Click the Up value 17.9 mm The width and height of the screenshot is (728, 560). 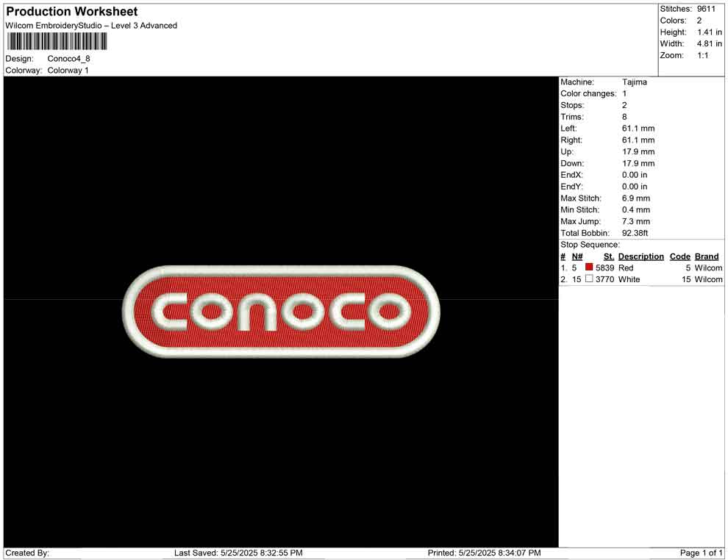(x=638, y=151)
